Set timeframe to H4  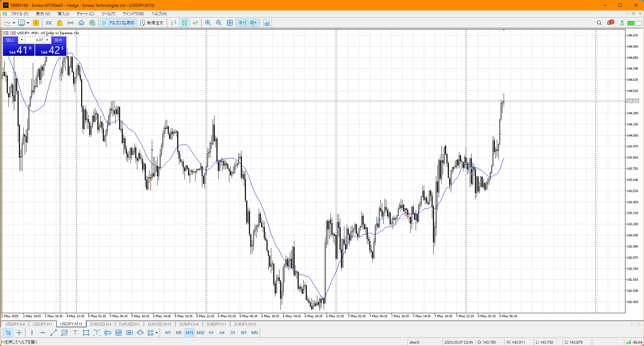(222, 333)
